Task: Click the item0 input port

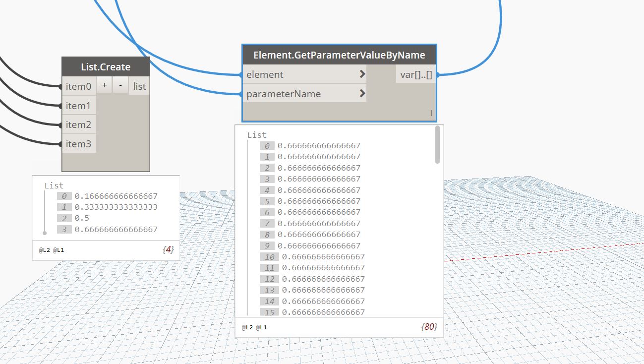Action: (79, 86)
